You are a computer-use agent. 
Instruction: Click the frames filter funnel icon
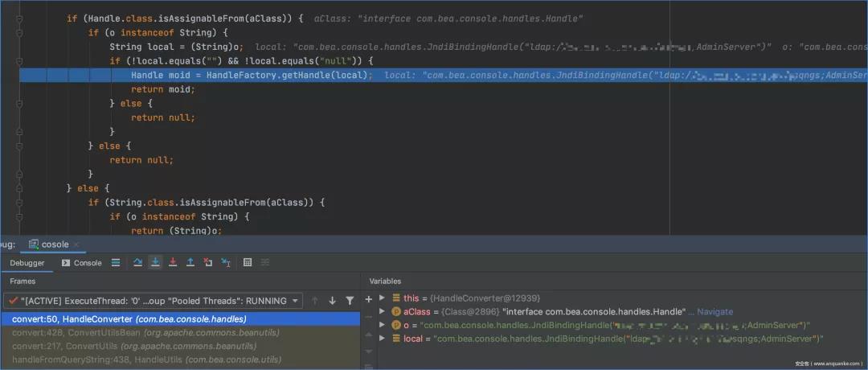350,301
